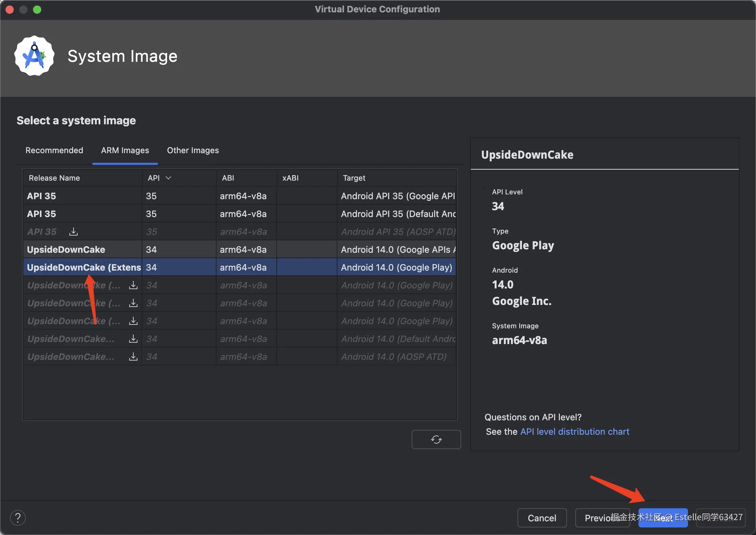Open help with the question mark icon
Viewport: 756px width, 535px height.
[x=18, y=518]
